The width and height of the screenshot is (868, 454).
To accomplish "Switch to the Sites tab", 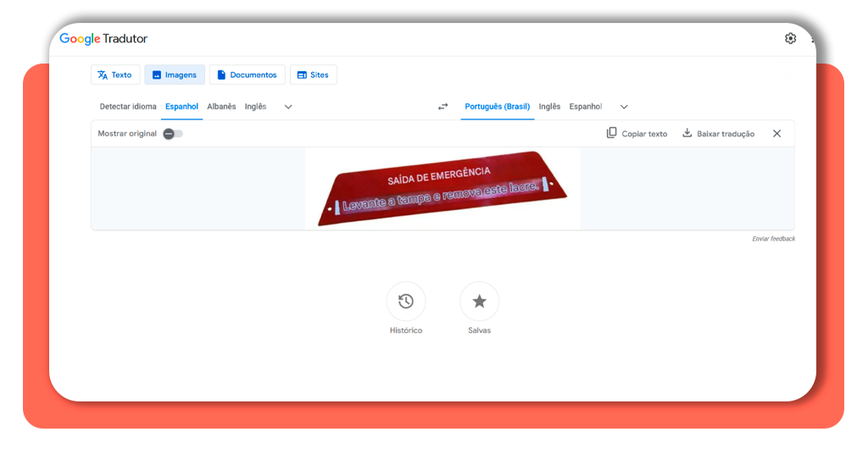I will (x=314, y=75).
